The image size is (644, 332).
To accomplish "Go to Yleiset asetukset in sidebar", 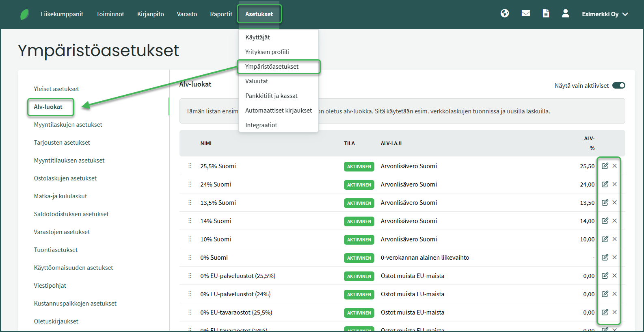I will click(56, 89).
